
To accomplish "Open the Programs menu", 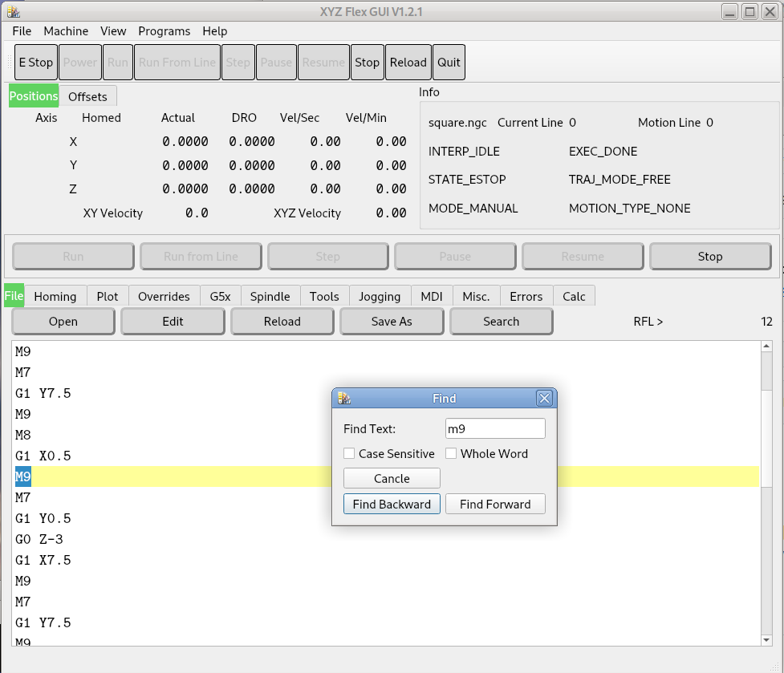I will coord(164,31).
